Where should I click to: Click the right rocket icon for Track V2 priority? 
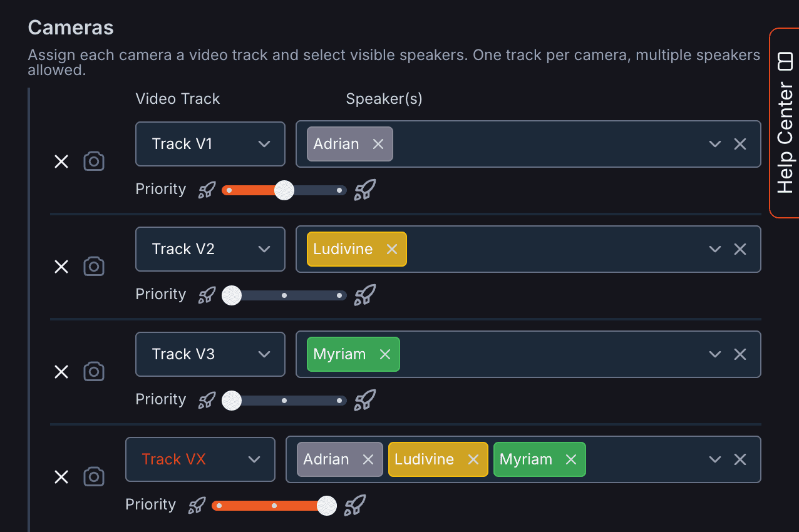[x=365, y=294]
